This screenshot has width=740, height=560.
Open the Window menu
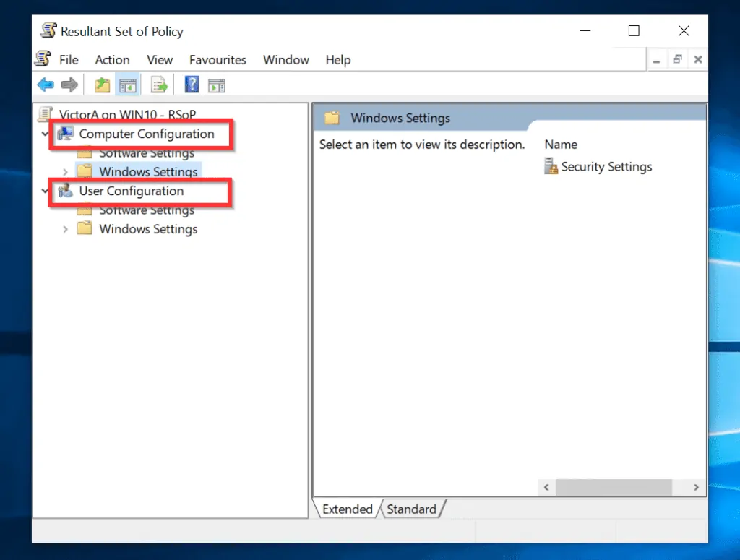(286, 60)
